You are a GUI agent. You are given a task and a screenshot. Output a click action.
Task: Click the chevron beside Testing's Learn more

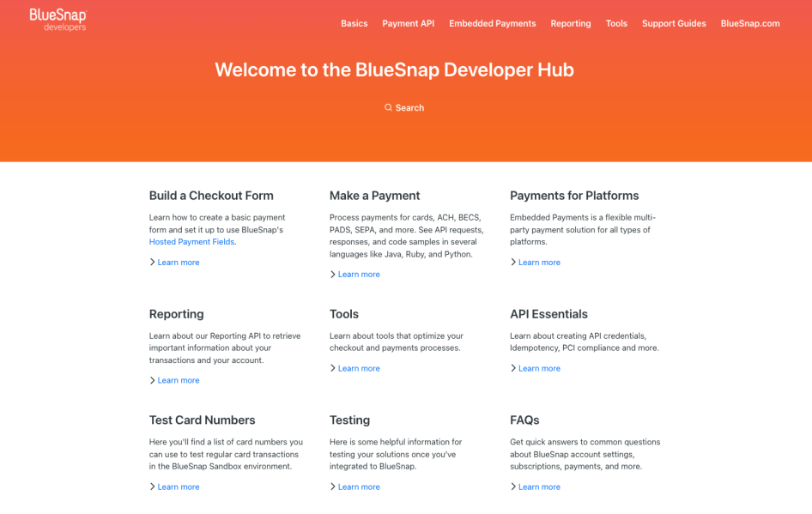332,487
